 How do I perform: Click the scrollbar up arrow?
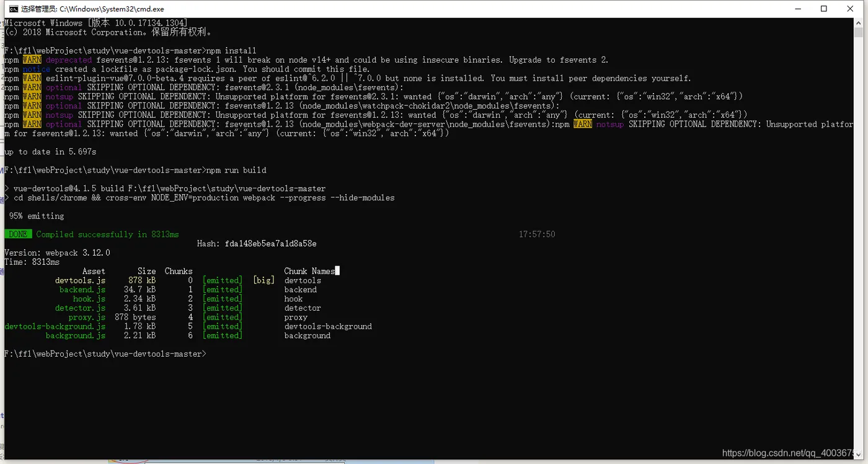click(859, 22)
